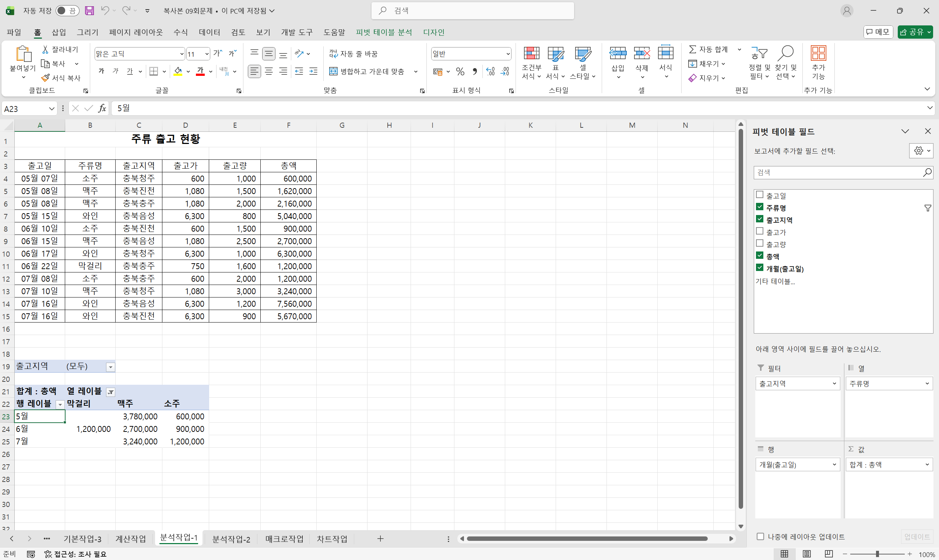The height and width of the screenshot is (560, 939).
Task: Click the 메모 comments button
Action: (878, 32)
